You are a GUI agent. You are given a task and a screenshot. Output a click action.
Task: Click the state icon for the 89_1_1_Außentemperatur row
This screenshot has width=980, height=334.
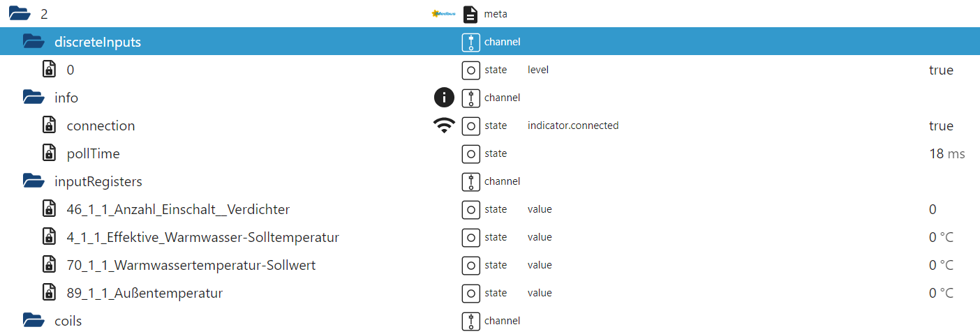(x=471, y=293)
